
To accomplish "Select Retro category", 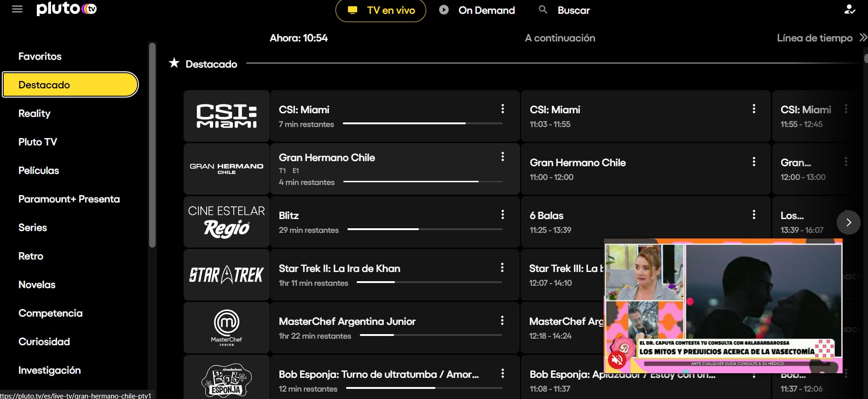I will point(31,256).
